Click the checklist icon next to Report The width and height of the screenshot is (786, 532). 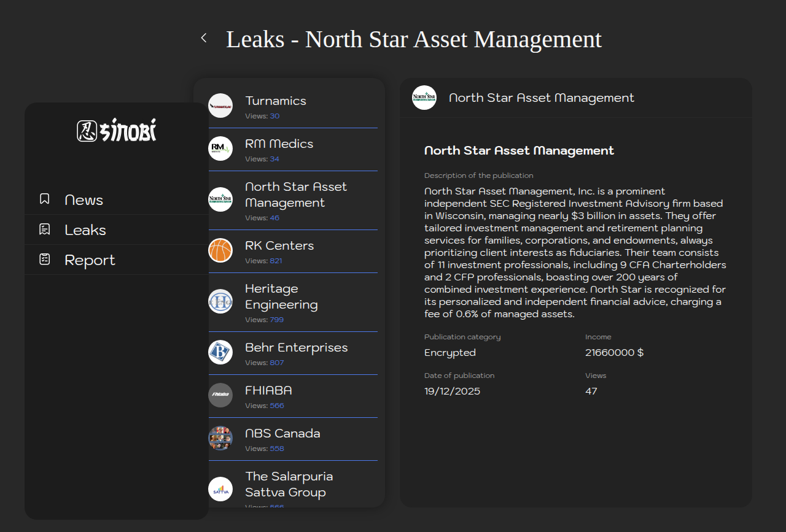44,259
